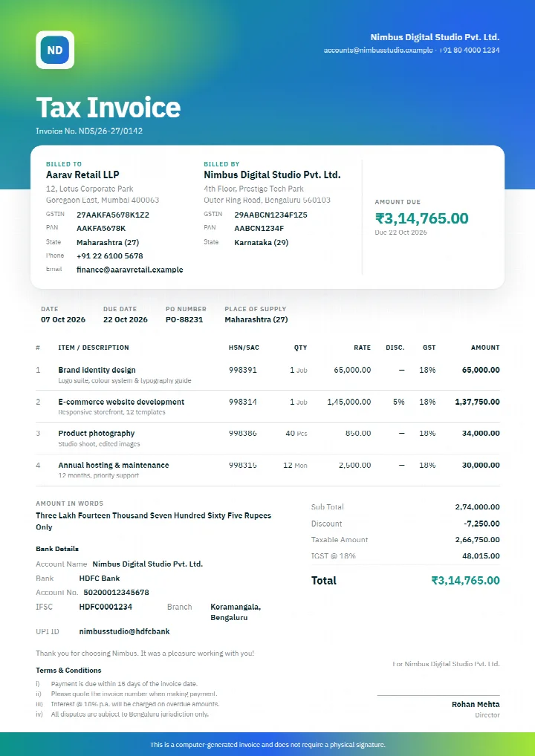Click the Bengaluru jurisdiction term

(x=130, y=714)
